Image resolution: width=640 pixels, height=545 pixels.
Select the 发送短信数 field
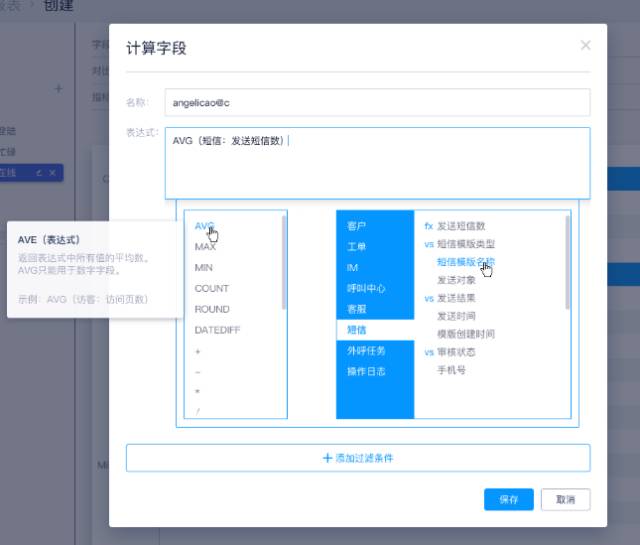[x=461, y=226]
